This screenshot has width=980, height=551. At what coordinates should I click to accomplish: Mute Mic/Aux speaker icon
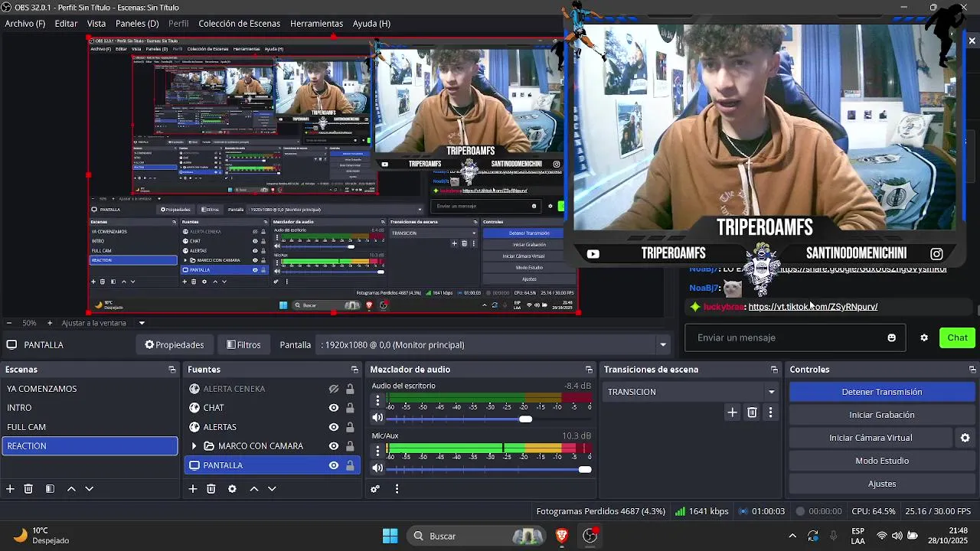tap(377, 468)
